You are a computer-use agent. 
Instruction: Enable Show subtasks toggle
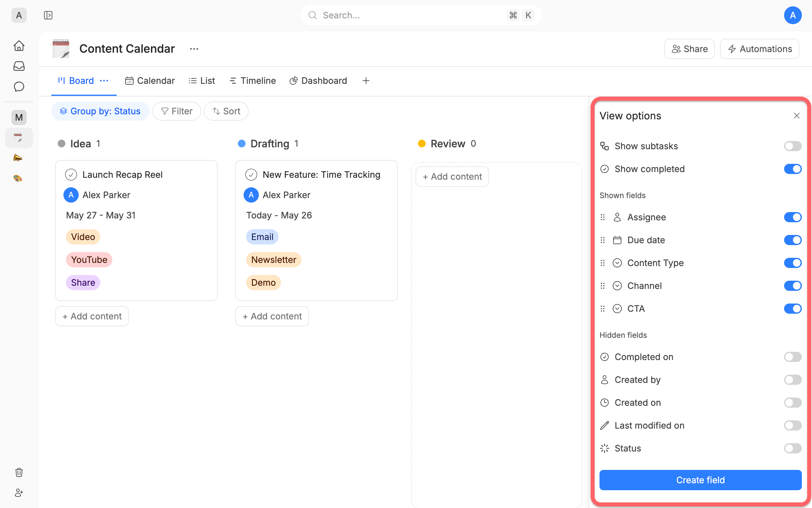pyautogui.click(x=793, y=146)
